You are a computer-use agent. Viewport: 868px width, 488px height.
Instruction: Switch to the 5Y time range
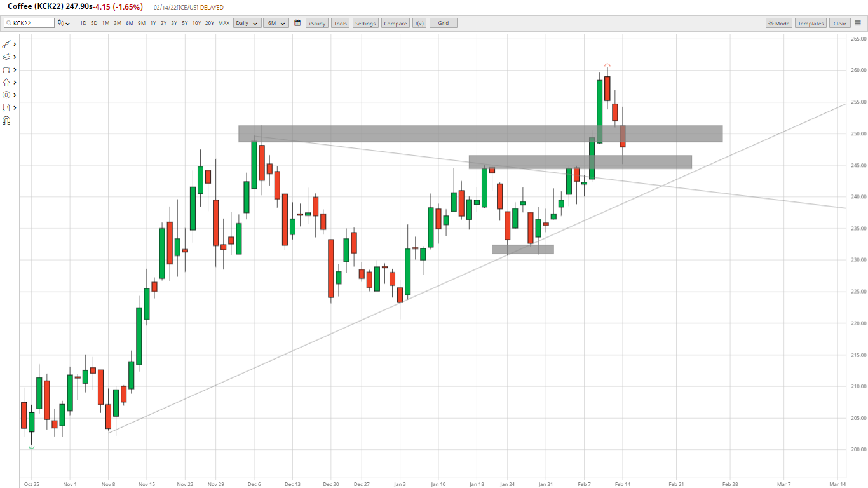tap(184, 23)
